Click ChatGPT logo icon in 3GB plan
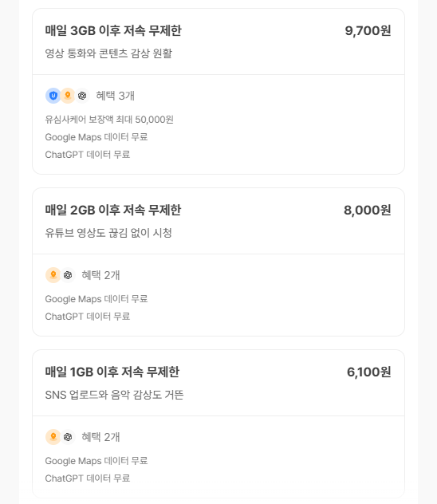 (82, 96)
